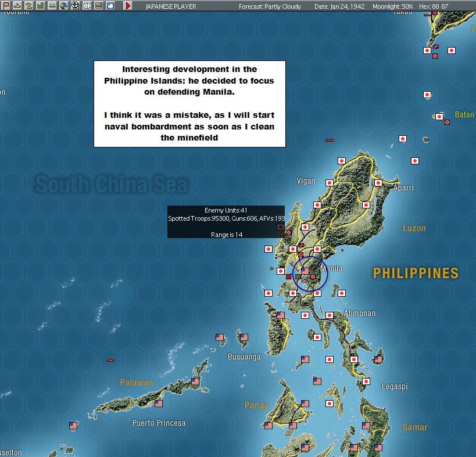Image resolution: width=476 pixels, height=457 pixels.
Task: Select US flag directly above Busuanga label
Action: (244, 337)
